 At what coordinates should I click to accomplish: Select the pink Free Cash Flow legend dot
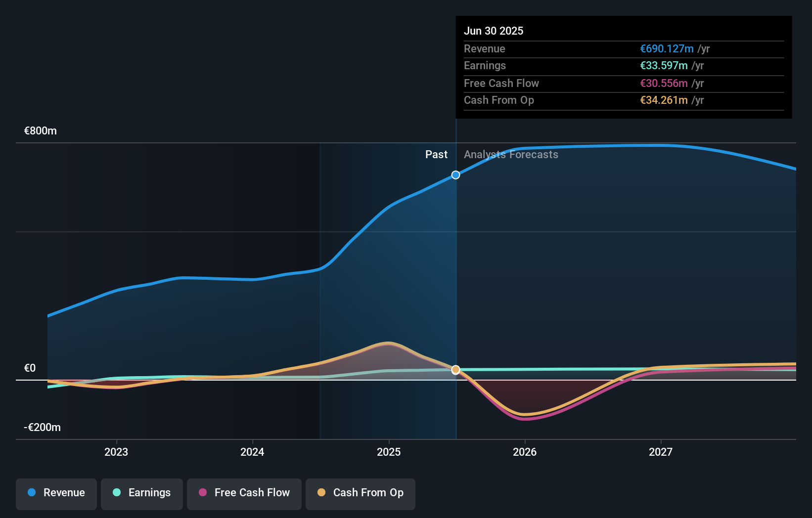coord(204,493)
